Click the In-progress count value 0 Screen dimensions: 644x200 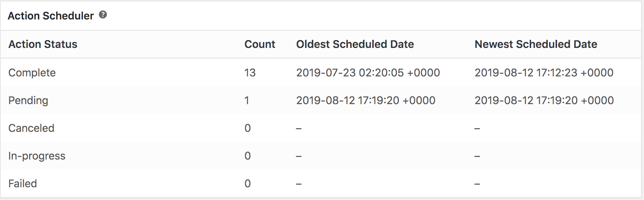click(247, 156)
